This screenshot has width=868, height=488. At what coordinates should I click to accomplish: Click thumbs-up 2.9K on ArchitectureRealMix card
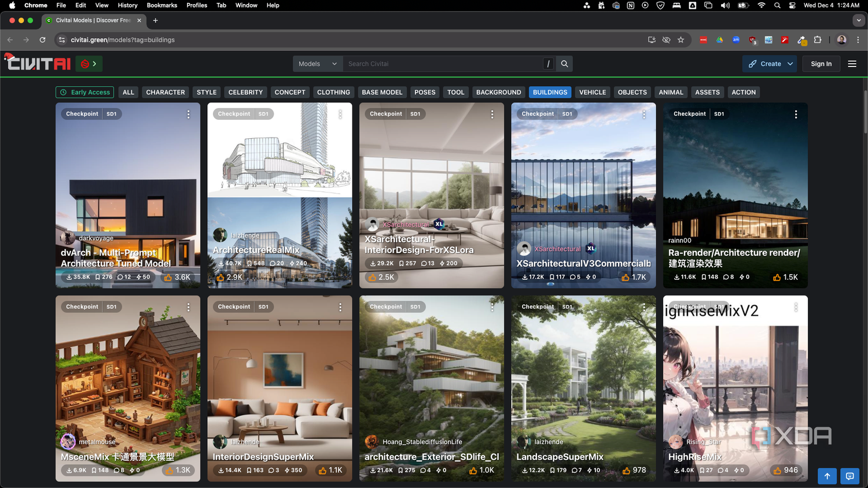click(230, 278)
